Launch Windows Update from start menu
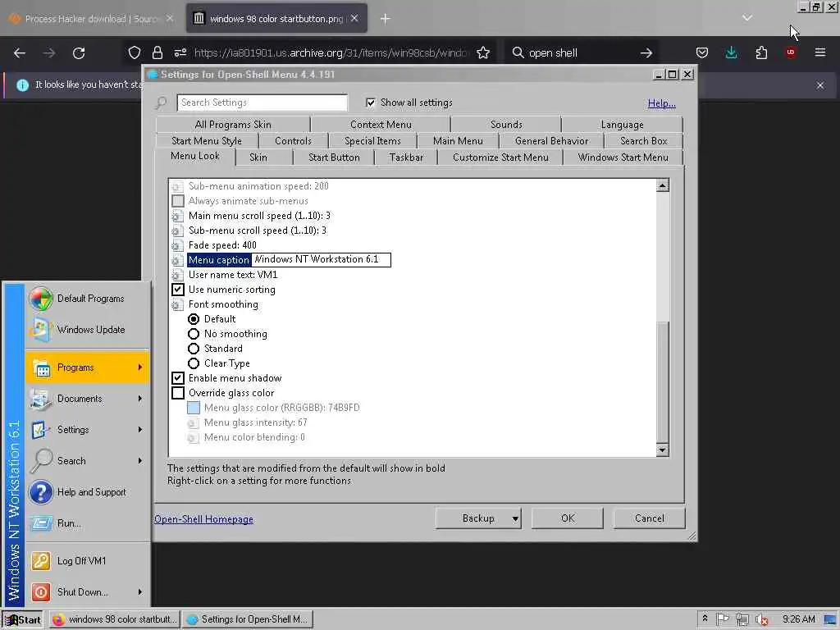 41,330
